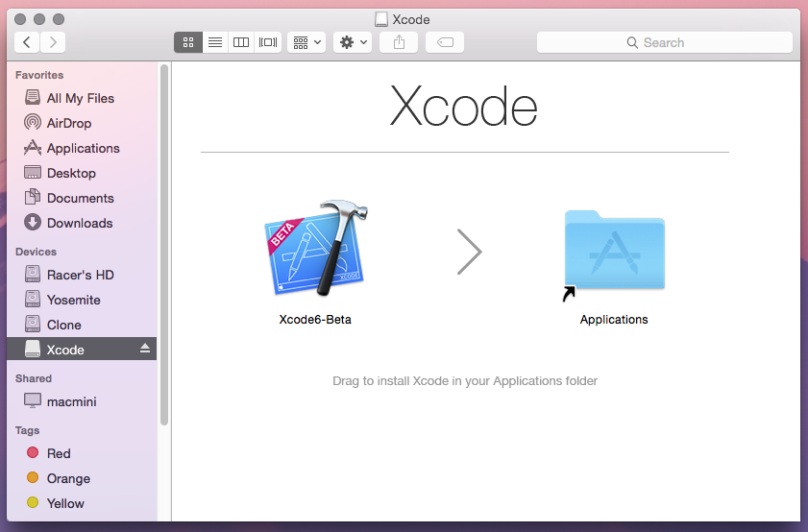
Task: Open the item arrangement dropdown
Action: coord(306,42)
